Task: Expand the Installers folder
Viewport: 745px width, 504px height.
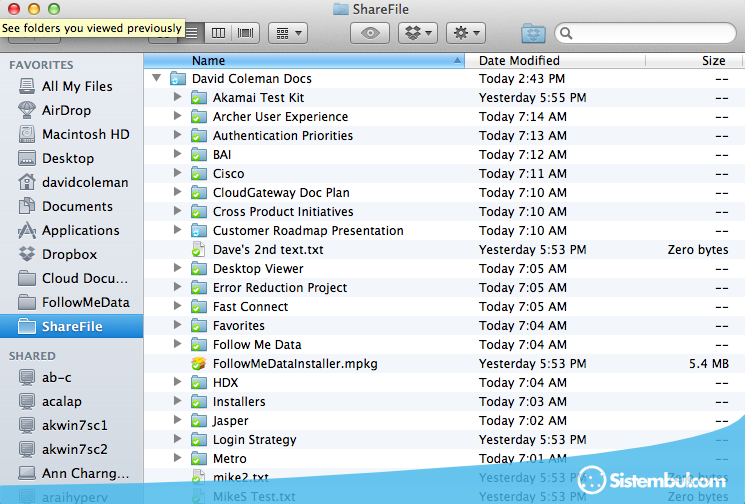Action: click(x=177, y=401)
